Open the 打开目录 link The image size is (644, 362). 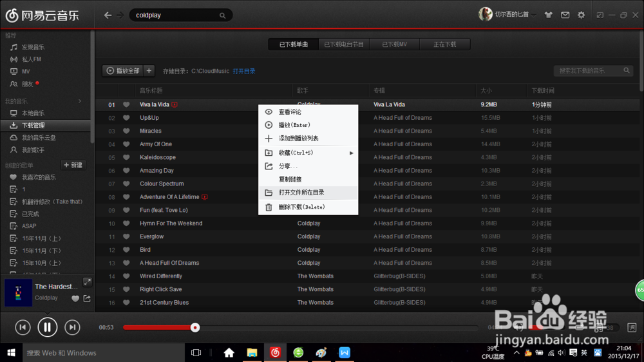(244, 71)
